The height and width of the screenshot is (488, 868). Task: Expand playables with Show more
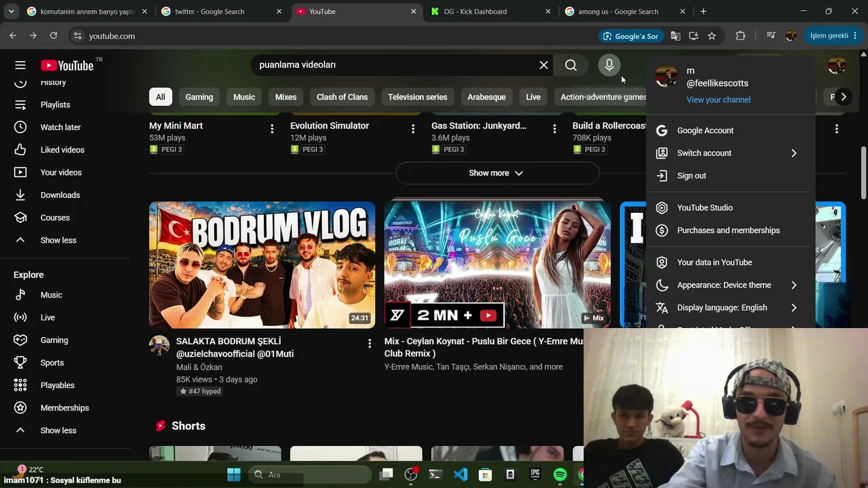point(497,173)
